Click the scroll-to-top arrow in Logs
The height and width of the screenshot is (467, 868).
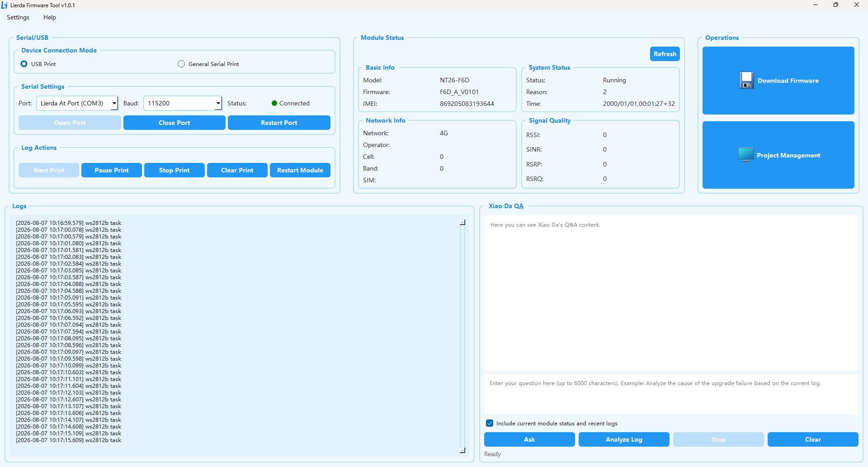coord(462,222)
